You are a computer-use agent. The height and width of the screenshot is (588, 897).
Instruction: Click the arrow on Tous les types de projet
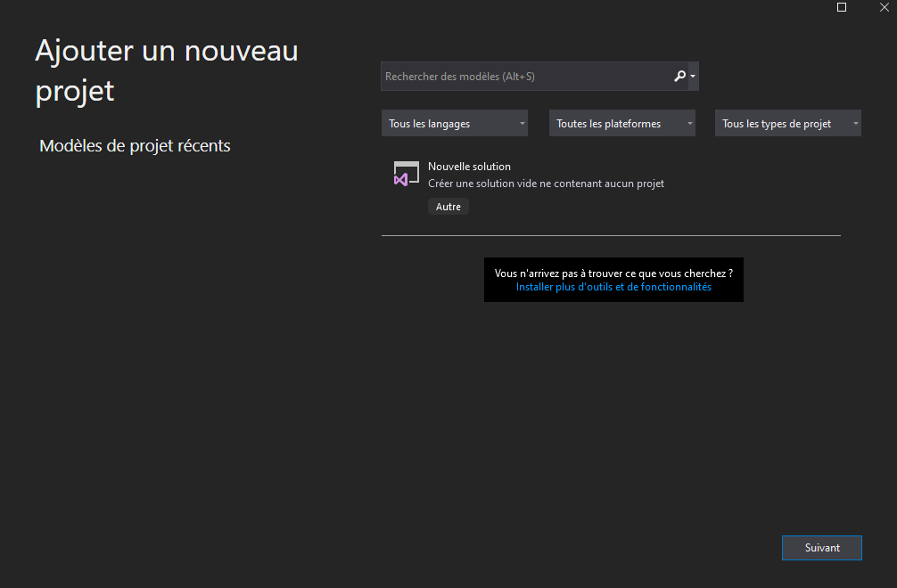click(x=855, y=124)
